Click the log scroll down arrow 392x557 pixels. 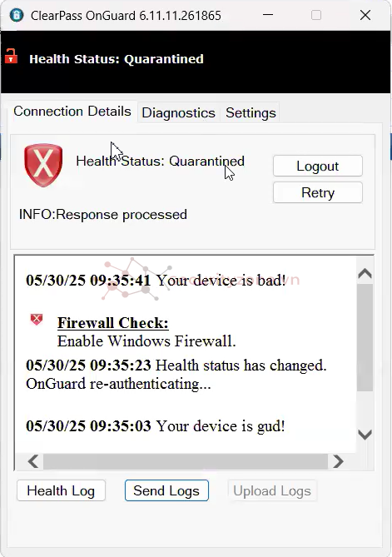pyautogui.click(x=365, y=435)
